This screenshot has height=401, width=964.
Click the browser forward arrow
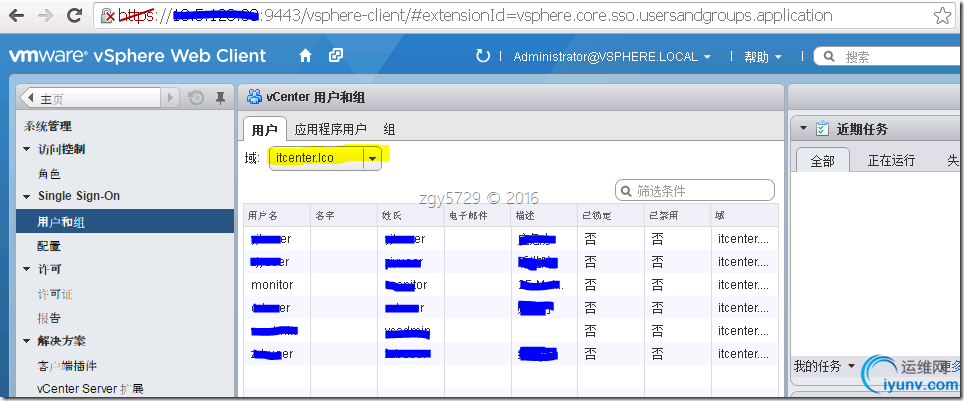point(45,15)
